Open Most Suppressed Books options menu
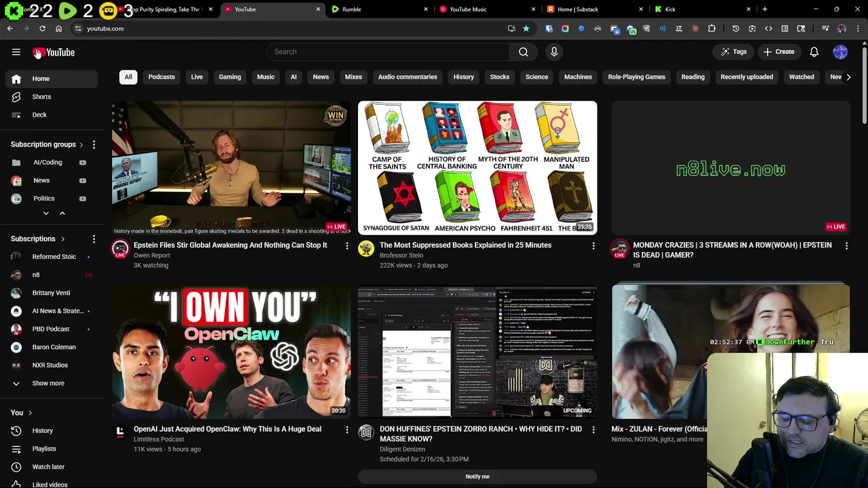Image resolution: width=868 pixels, height=488 pixels. pyautogui.click(x=593, y=246)
